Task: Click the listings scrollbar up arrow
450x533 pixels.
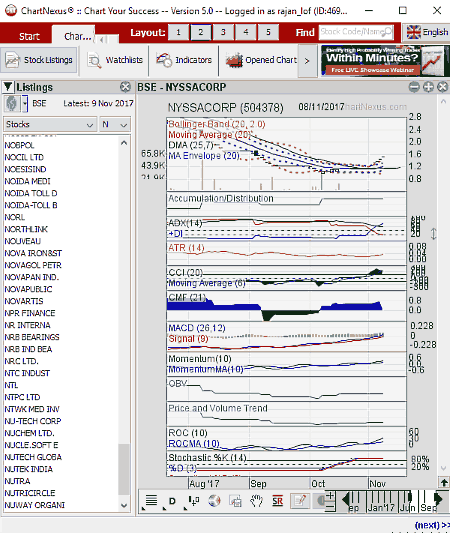Action: point(124,143)
